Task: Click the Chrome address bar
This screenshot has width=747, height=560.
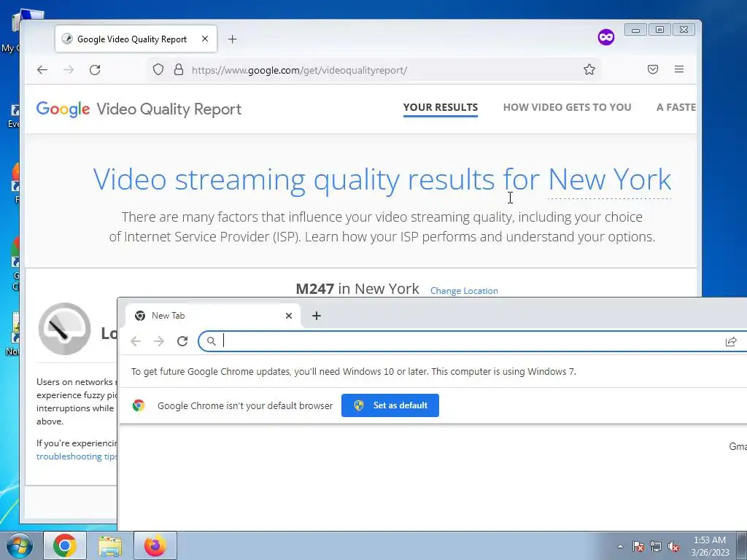Action: pos(472,341)
